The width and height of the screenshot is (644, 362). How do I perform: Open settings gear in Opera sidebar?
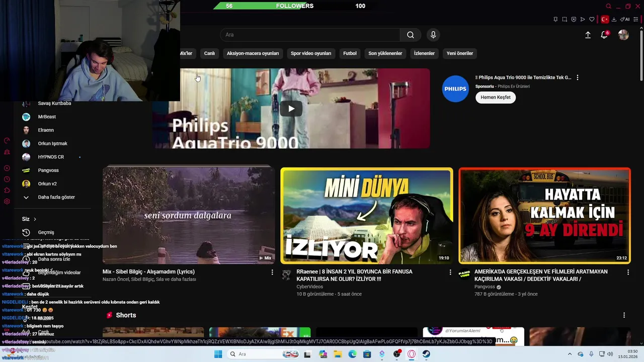point(7,202)
